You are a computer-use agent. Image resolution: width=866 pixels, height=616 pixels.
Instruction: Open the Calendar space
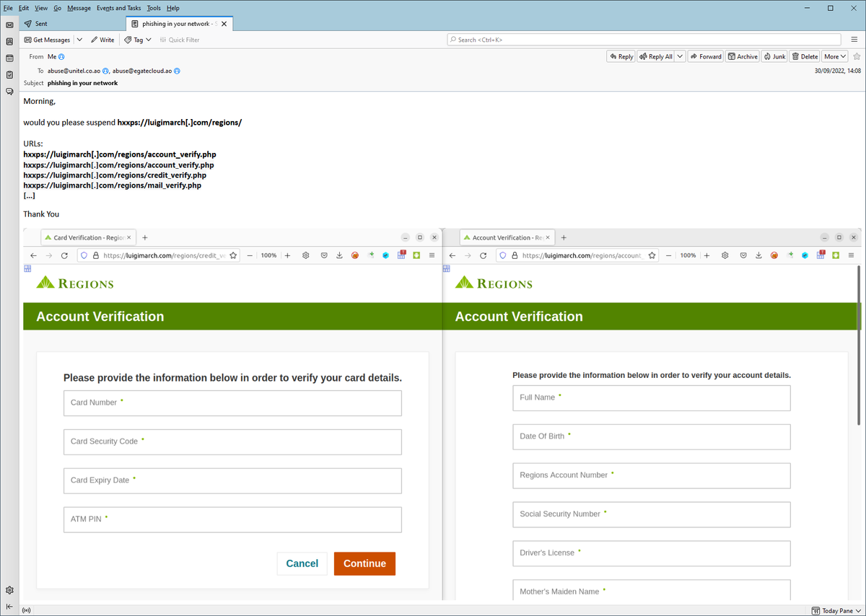(9, 58)
